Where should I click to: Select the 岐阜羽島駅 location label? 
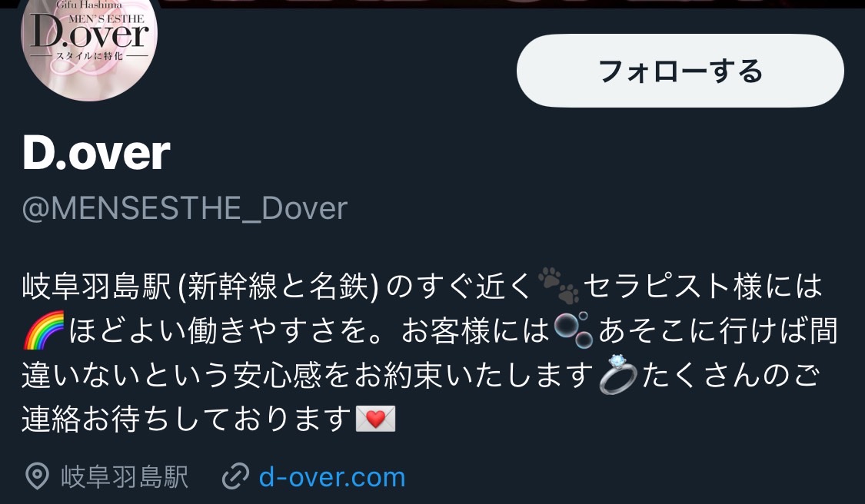[x=125, y=477]
